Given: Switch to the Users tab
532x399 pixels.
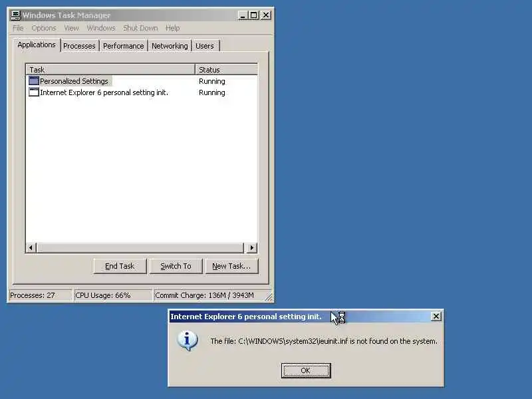Looking at the screenshot, I should click(205, 46).
